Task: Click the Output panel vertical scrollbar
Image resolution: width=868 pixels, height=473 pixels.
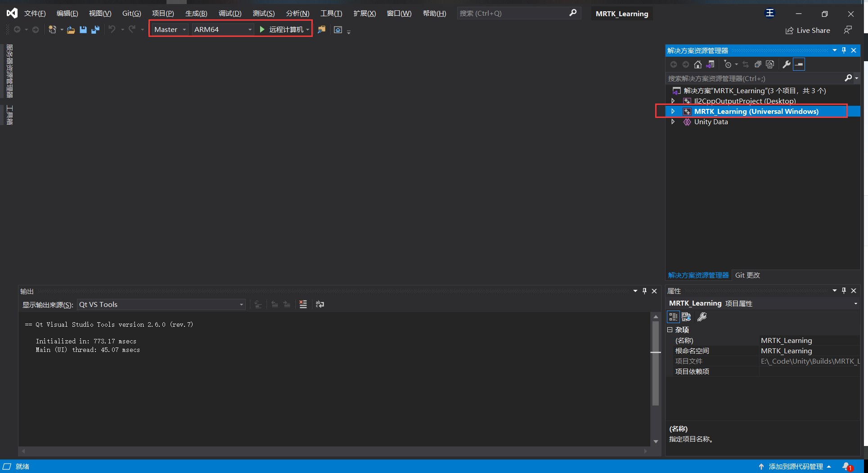Action: point(656,378)
